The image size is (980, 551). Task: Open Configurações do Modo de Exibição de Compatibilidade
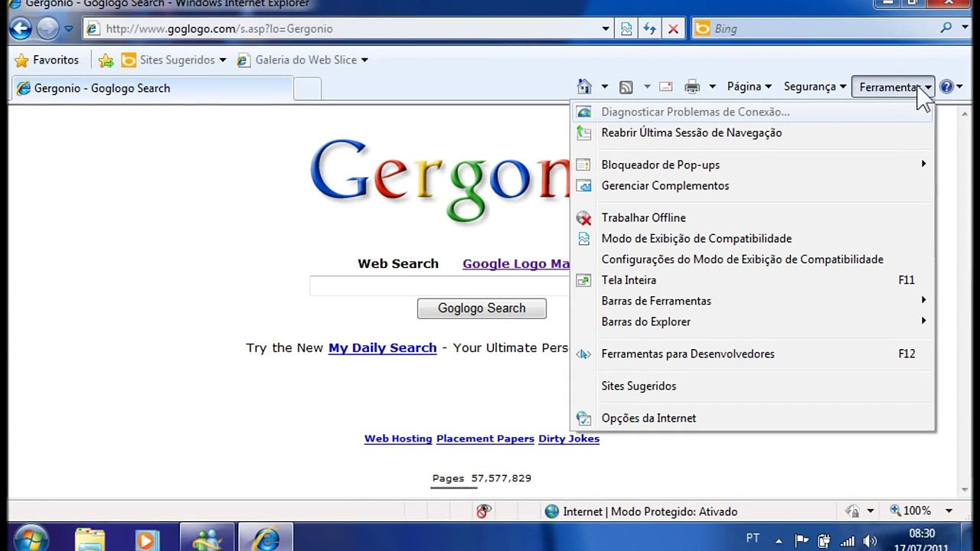pyautogui.click(x=753, y=259)
